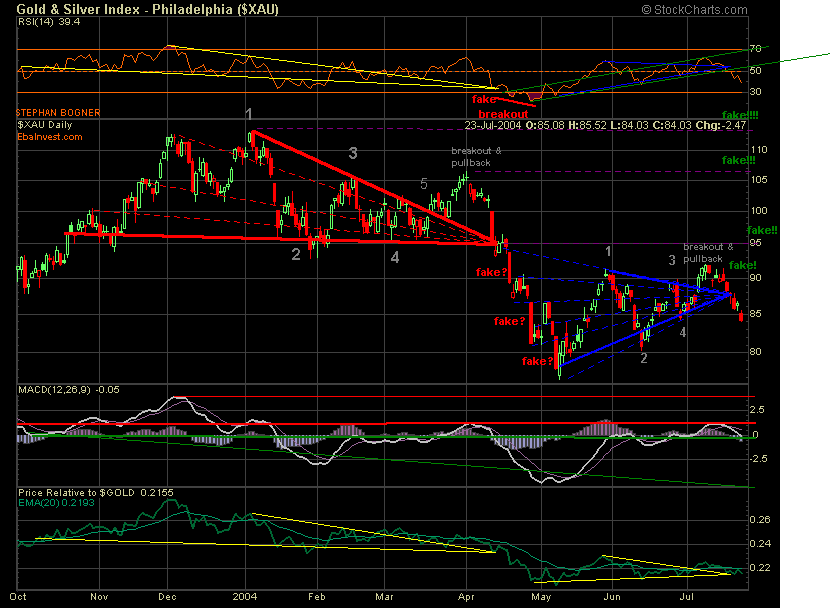Screen dimensions: 830x608
Task: Click the gray wave number 3 on red triangle
Action: (x=353, y=153)
